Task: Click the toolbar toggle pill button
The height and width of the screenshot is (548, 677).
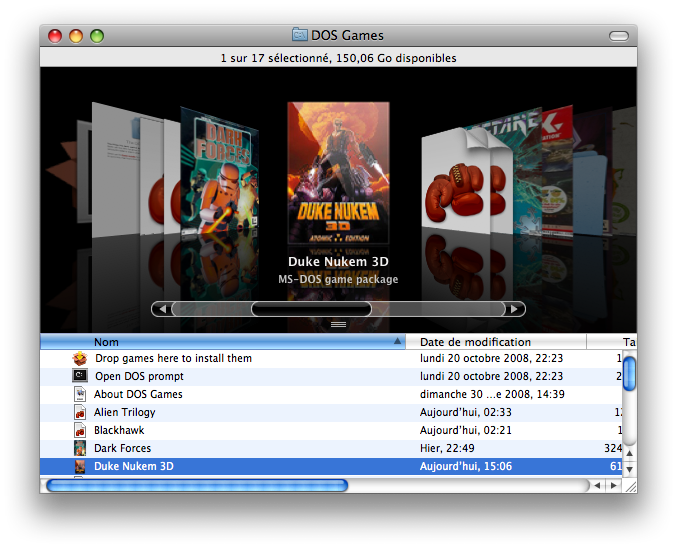Action: [x=619, y=36]
